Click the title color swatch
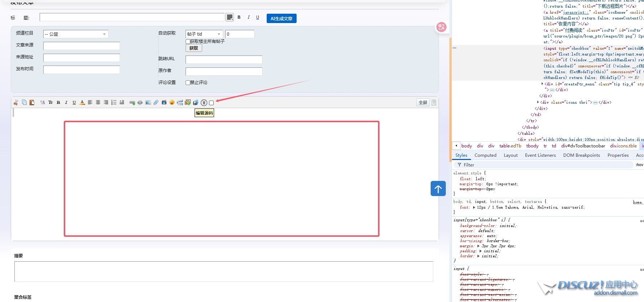644x302 pixels. [x=230, y=17]
